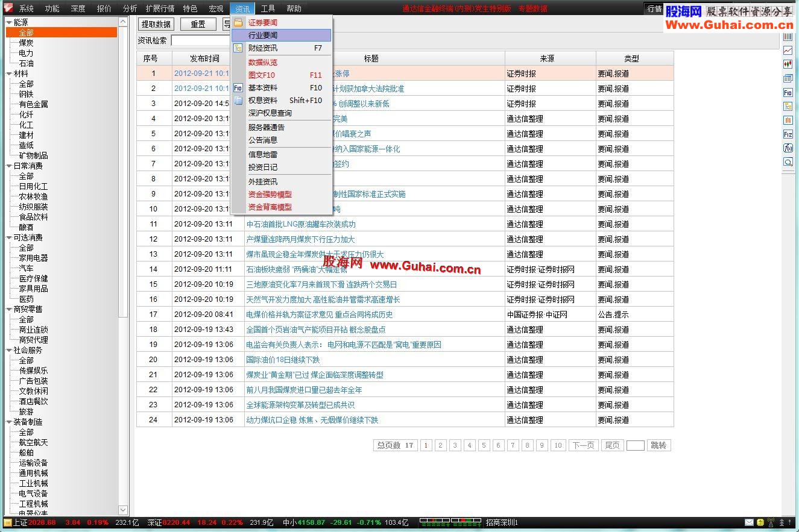
Task: Click the 上证 index value in status bar
Action: 42,522
